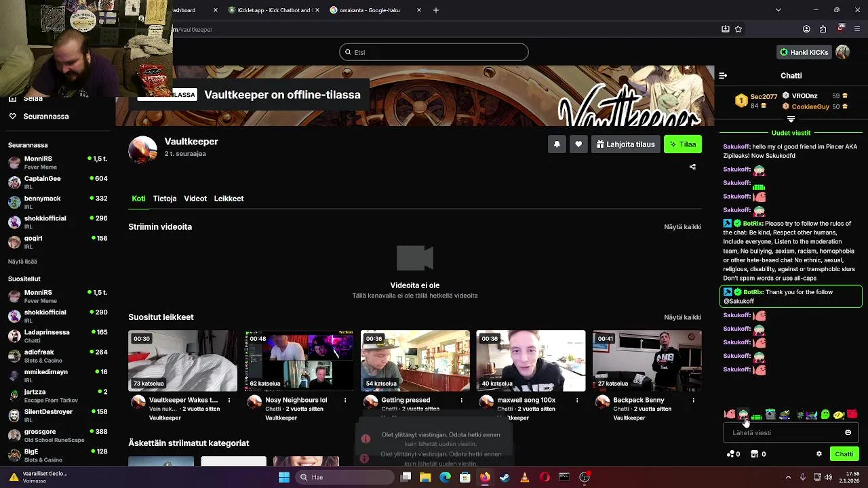Play the maxwell song 100x clip thumbnail

pos(531,361)
